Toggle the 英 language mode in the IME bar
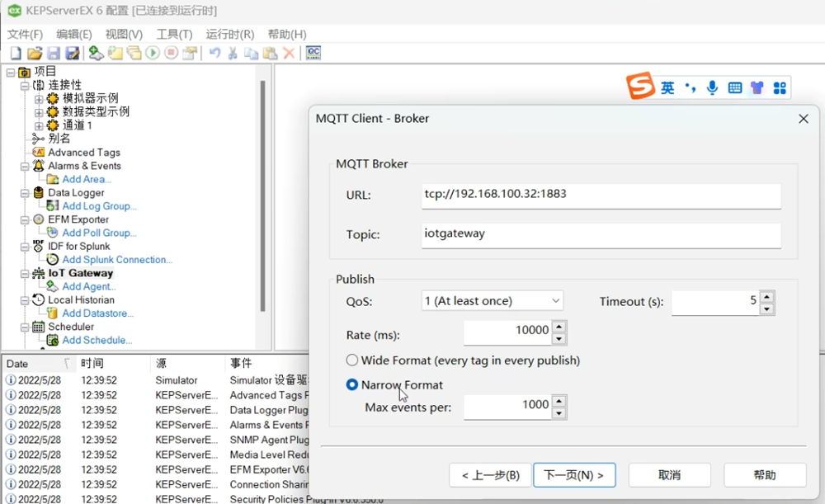Image resolution: width=825 pixels, height=504 pixels. pyautogui.click(x=667, y=88)
